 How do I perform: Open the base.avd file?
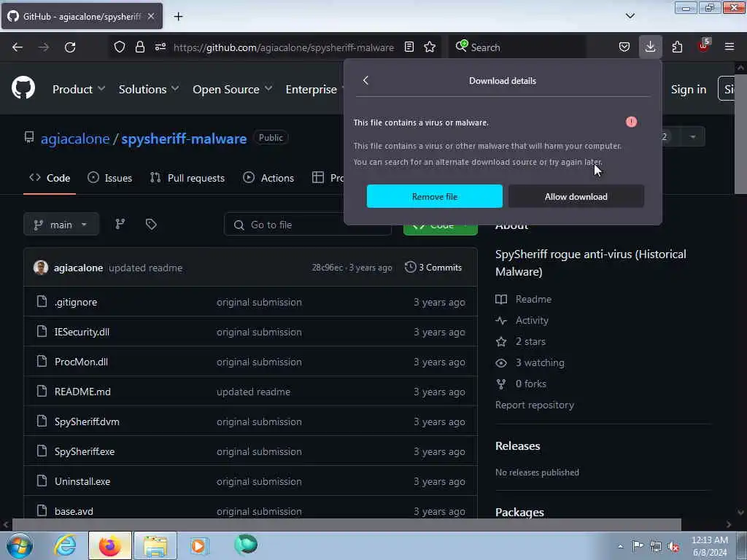[x=74, y=511]
